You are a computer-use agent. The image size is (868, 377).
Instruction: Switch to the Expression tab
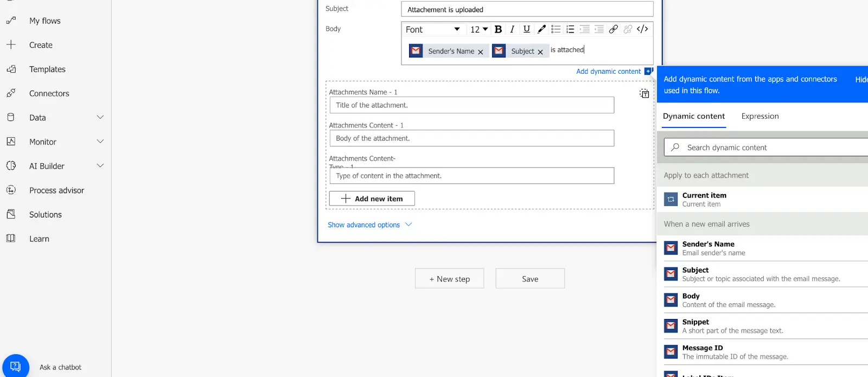[759, 116]
